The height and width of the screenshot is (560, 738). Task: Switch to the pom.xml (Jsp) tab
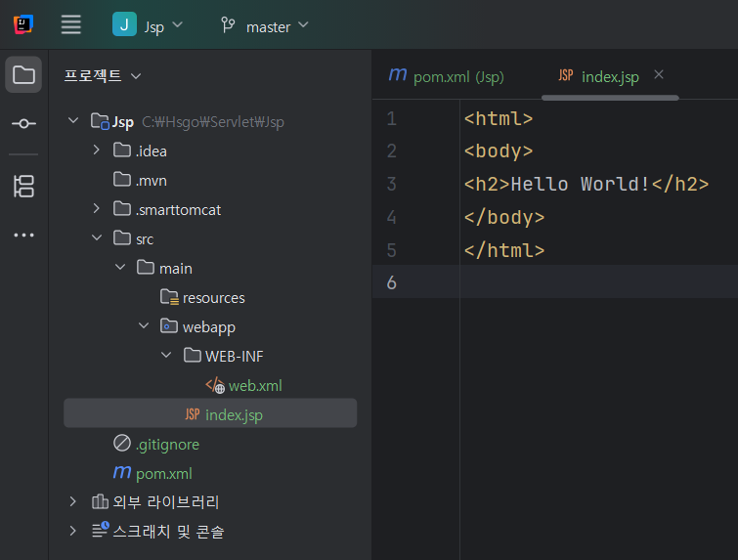(446, 75)
